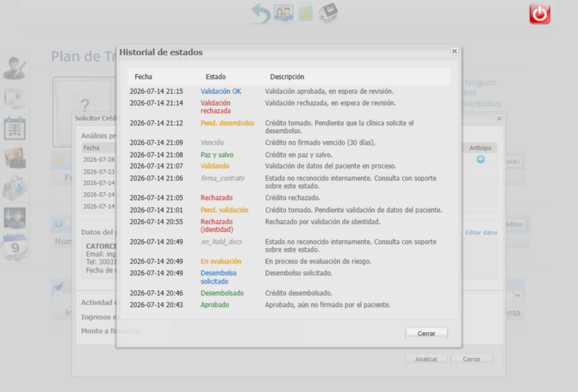Click the Descripción column header
The width and height of the screenshot is (578, 392).
point(287,77)
